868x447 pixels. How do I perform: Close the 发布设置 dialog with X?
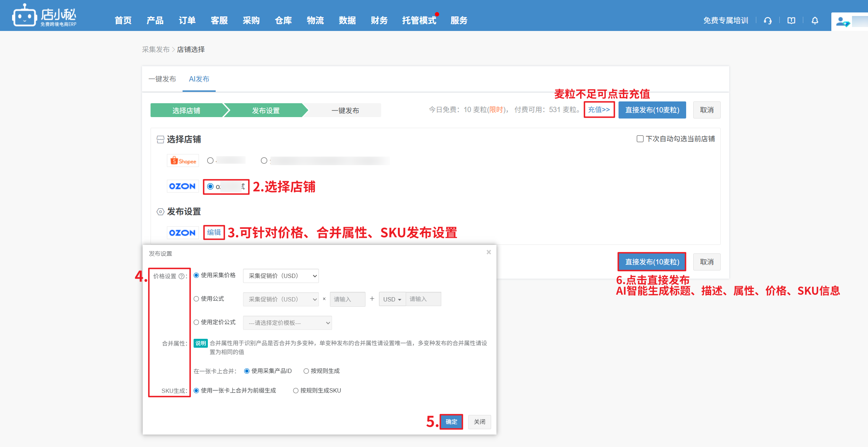[x=489, y=252]
